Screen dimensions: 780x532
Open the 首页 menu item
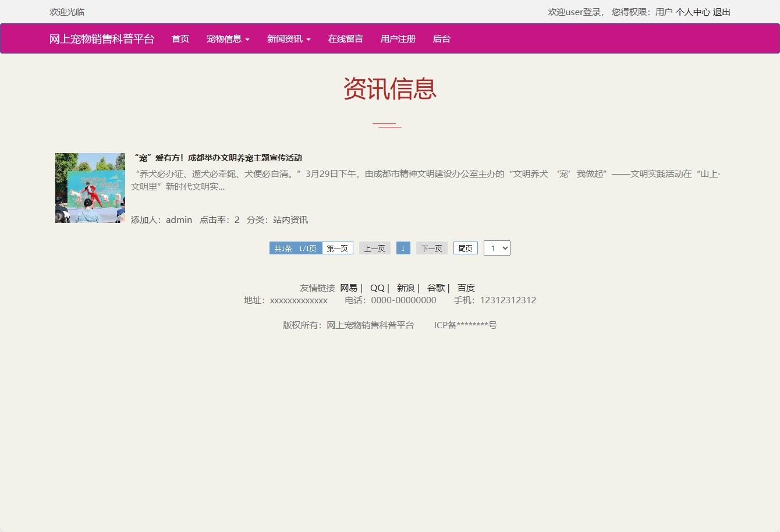[x=180, y=38]
